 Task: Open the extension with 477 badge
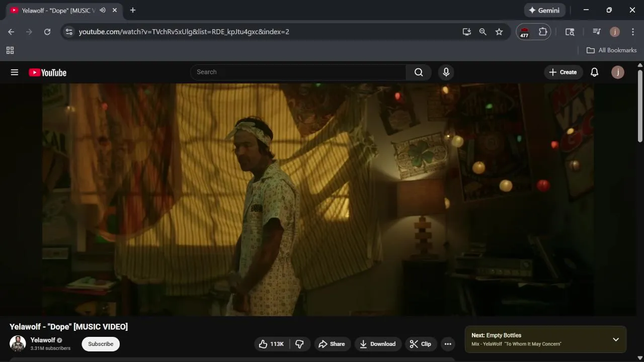524,32
